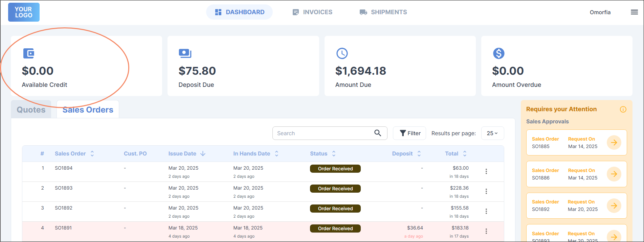Click sales order SO1894 in the table

point(64,168)
